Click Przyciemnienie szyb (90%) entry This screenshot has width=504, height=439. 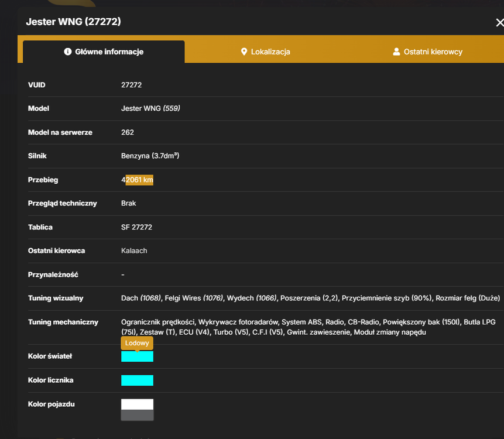coord(386,299)
